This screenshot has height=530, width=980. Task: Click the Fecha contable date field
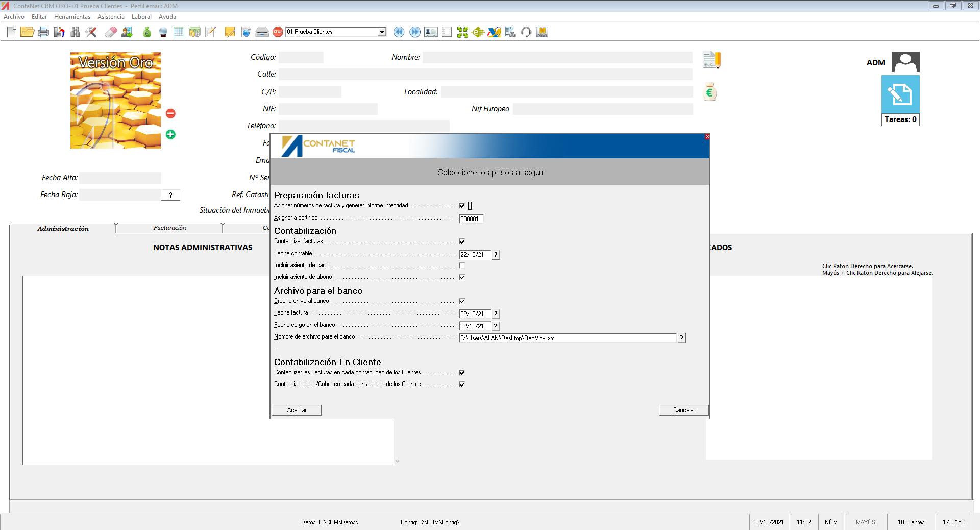[x=475, y=255]
